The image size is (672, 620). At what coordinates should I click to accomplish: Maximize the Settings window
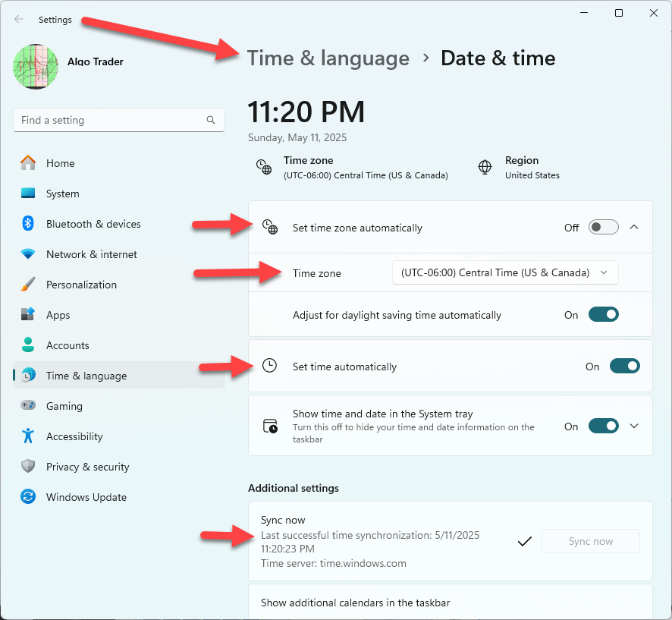click(618, 13)
